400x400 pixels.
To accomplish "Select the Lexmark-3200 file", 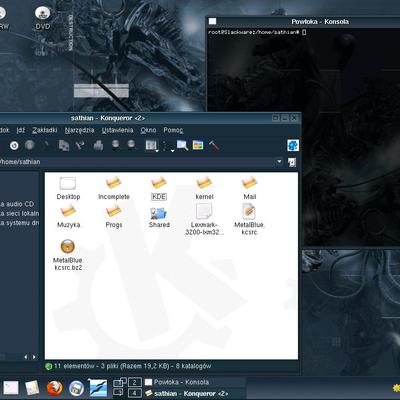I will 204,220.
